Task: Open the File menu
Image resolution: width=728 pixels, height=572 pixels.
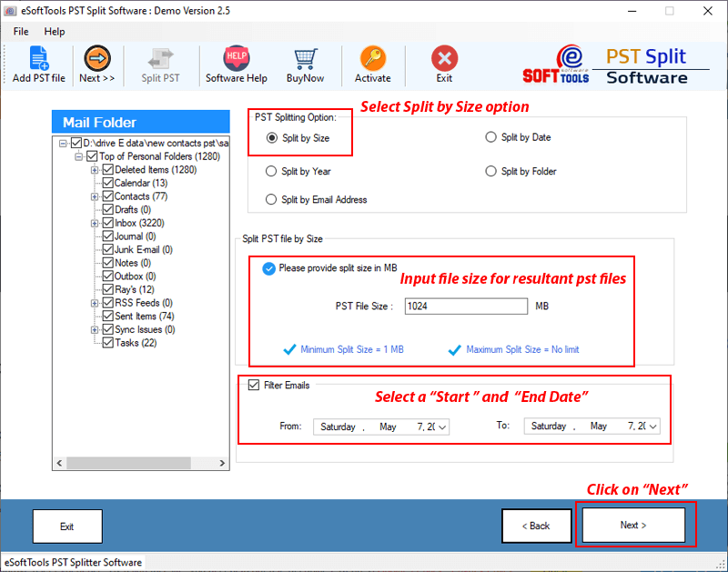Action: [21, 32]
